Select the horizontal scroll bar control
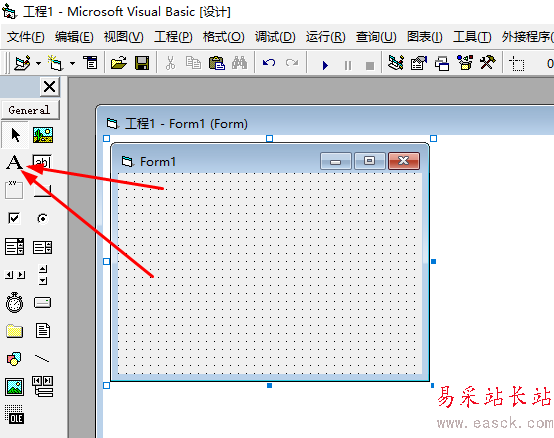This screenshot has height=438, width=554. [15, 275]
